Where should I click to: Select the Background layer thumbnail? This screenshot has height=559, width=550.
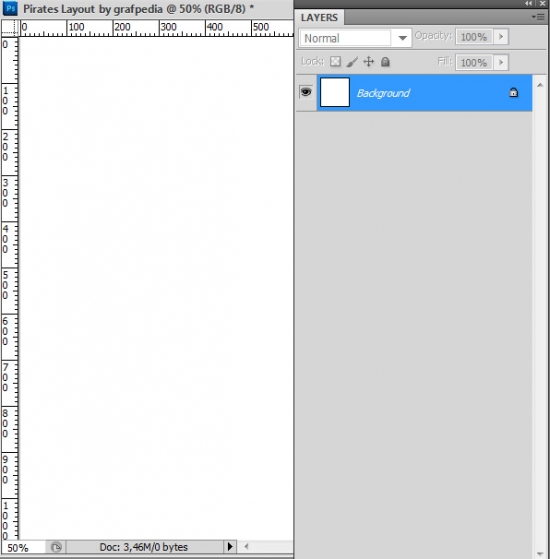(x=335, y=92)
